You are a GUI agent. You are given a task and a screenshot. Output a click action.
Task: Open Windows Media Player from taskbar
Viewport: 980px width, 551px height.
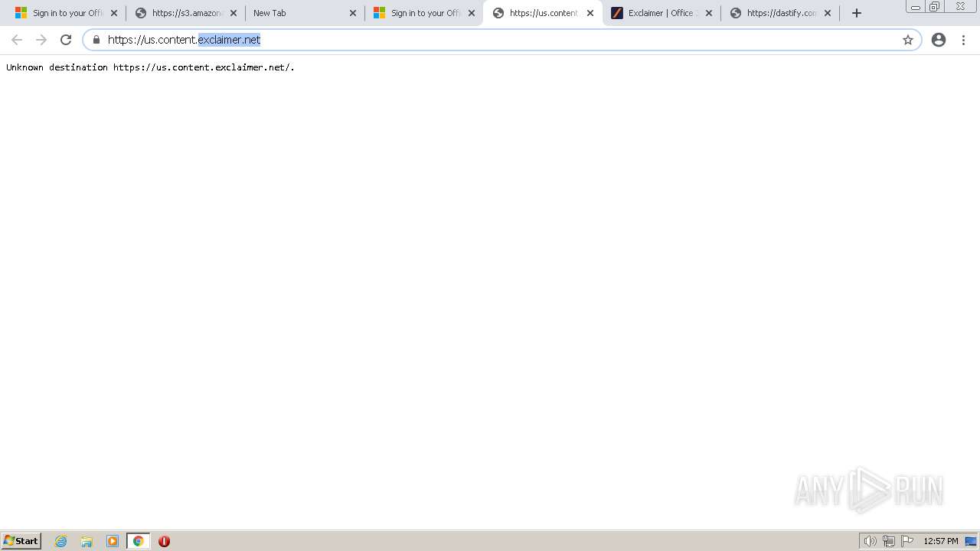pos(113,541)
